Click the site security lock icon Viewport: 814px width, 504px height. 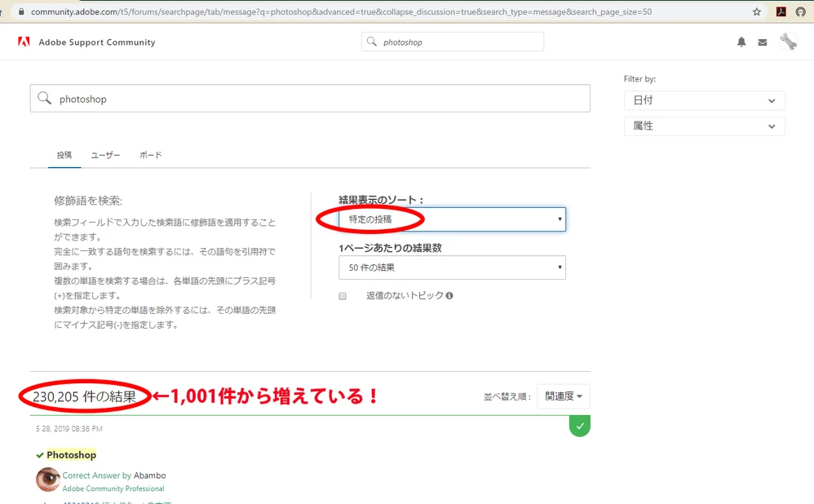[x=20, y=11]
